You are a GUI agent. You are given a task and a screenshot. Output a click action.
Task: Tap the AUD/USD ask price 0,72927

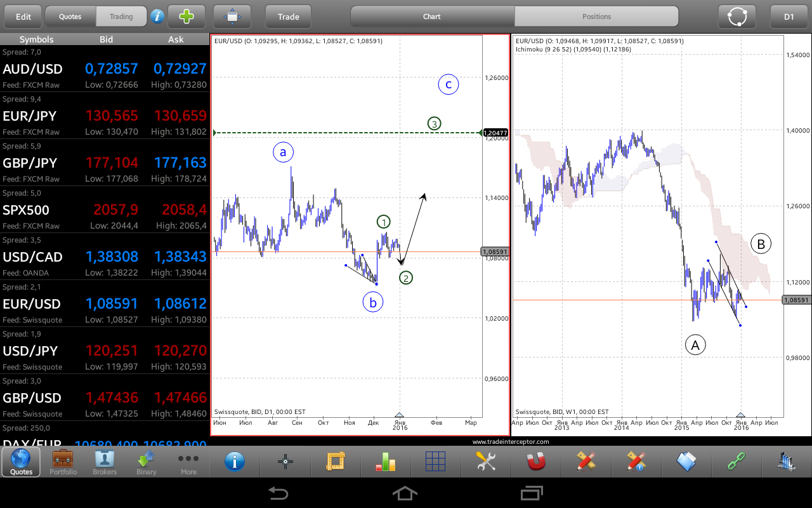pos(180,69)
